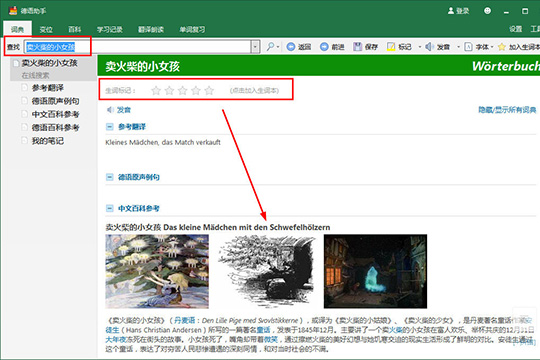Viewport: 540px width, 360px height.
Task: Play audio via toolbar 发音 speaker icon
Action: click(429, 47)
